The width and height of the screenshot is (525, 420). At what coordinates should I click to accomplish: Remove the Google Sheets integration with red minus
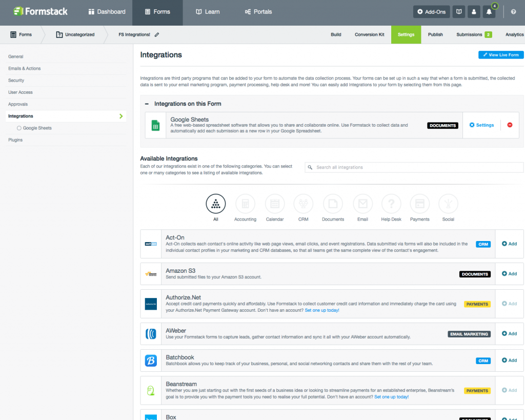(x=510, y=125)
